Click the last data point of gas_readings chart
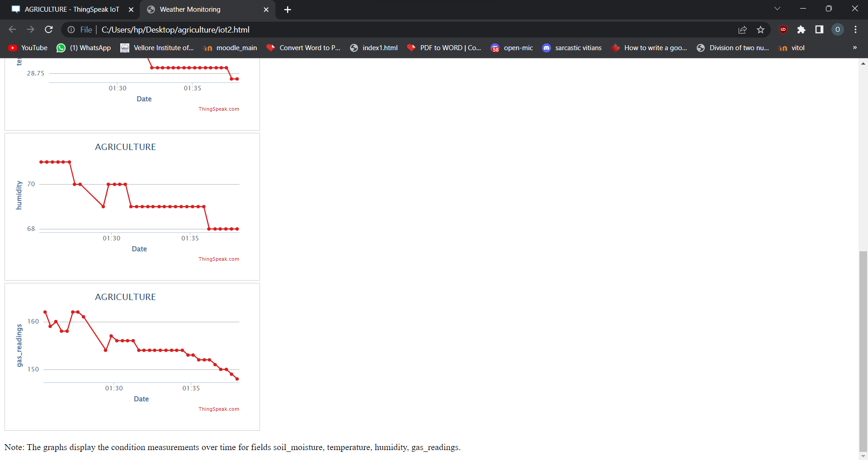The width and height of the screenshot is (868, 460). 237,379
